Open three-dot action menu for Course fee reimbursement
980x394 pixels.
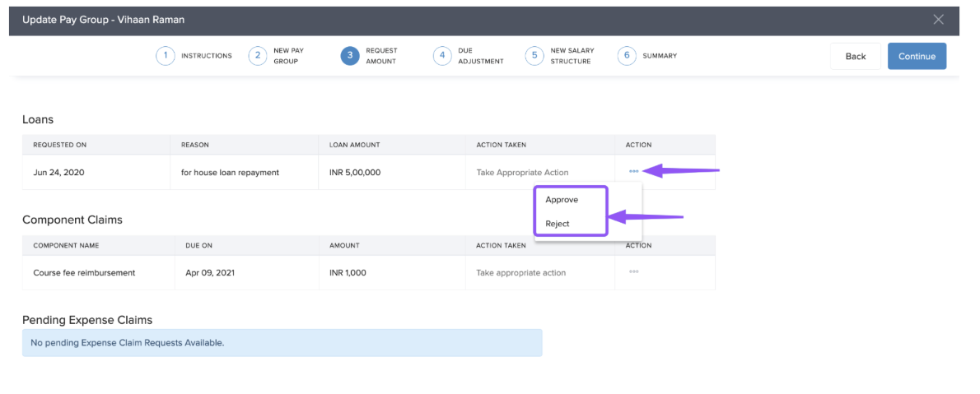tap(633, 271)
